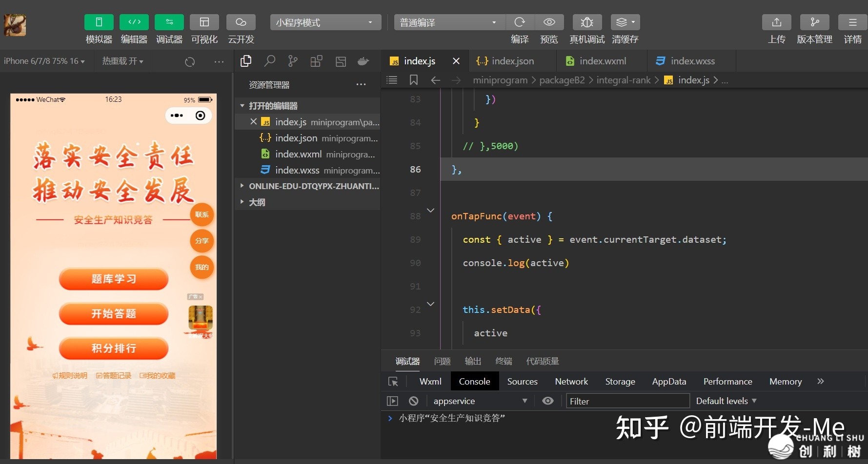This screenshot has height=464, width=868.
Task: Select index.json in open editors list
Action: click(x=307, y=138)
